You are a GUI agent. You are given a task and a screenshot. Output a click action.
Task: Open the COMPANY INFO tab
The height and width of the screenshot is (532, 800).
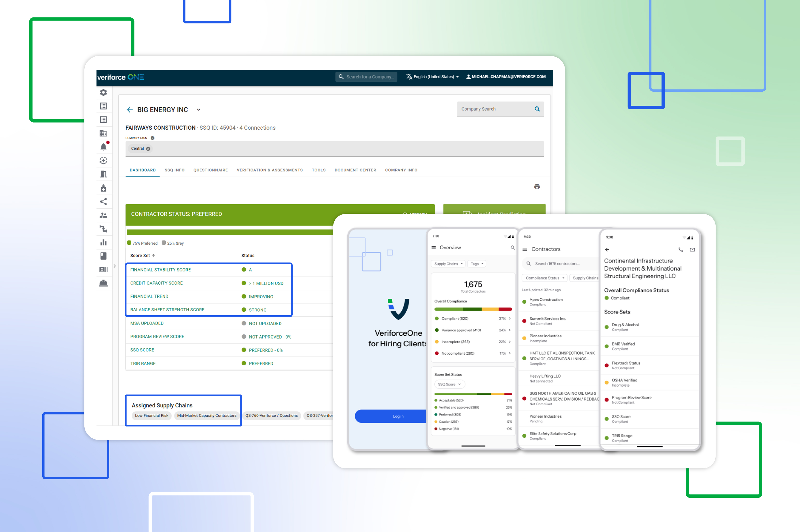[401, 170]
